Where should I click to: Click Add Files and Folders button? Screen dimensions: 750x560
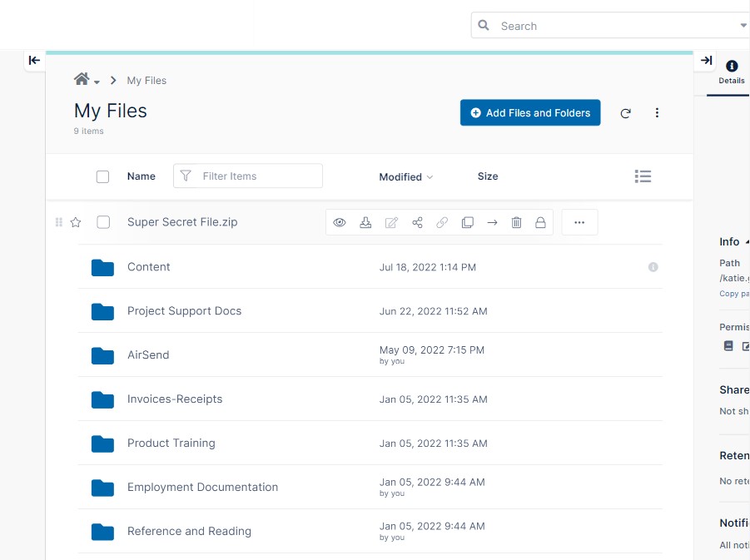tap(530, 113)
